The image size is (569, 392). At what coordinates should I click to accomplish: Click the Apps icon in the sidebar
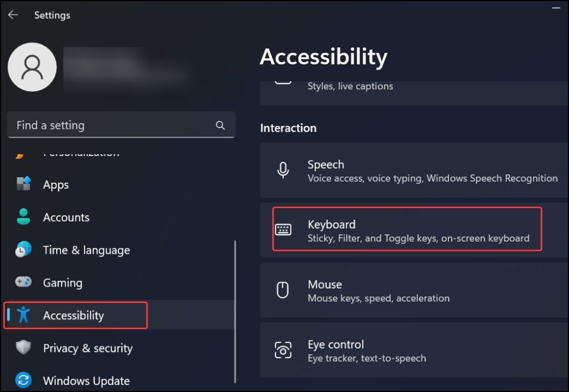pyautogui.click(x=23, y=184)
